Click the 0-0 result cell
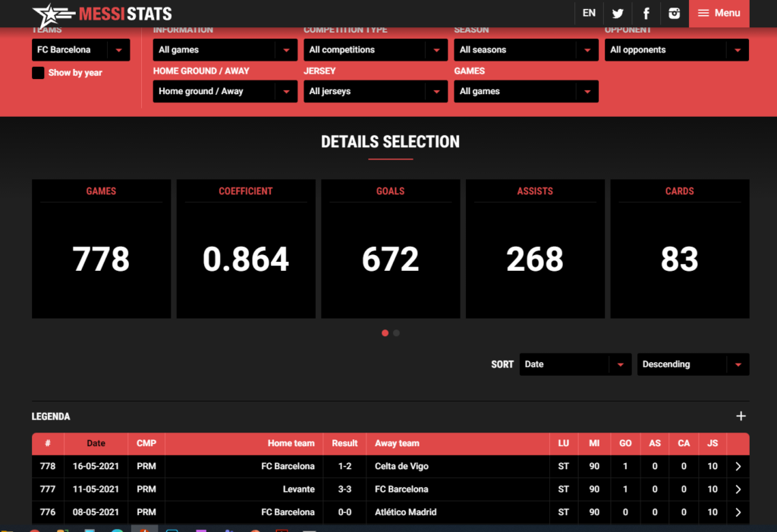Image resolution: width=777 pixels, height=532 pixels. tap(345, 512)
